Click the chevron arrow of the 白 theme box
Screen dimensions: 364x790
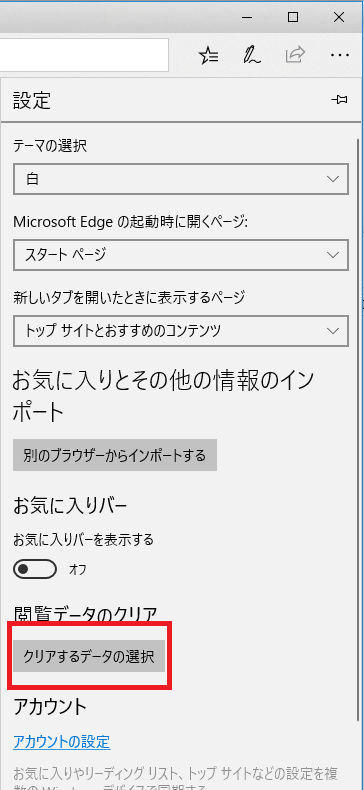(333, 179)
